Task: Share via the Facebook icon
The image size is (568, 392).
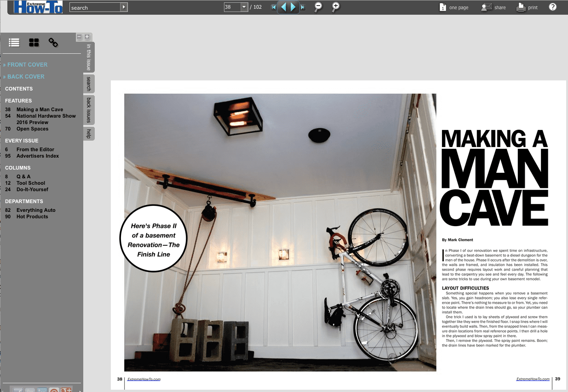Action: coord(18,390)
